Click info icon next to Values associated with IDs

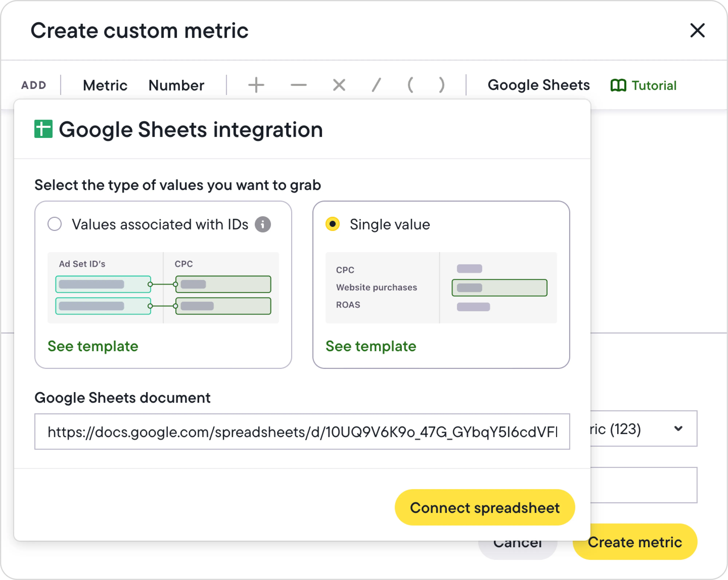click(263, 225)
